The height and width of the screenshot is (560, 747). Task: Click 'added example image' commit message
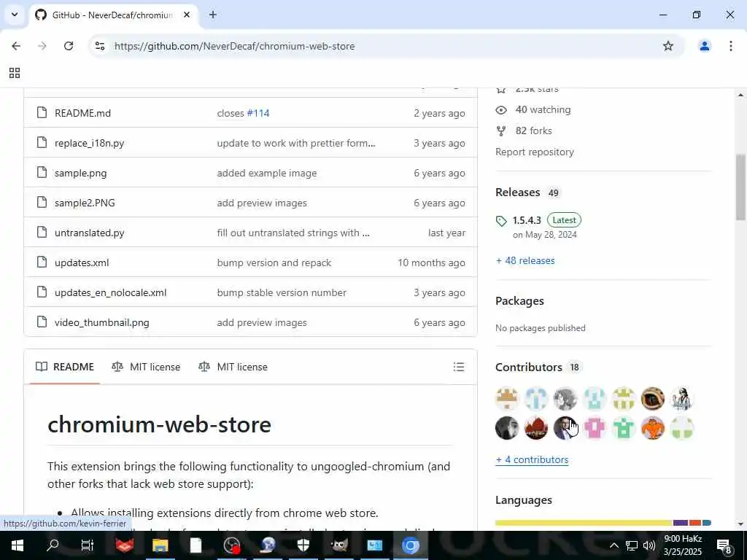pyautogui.click(x=267, y=173)
